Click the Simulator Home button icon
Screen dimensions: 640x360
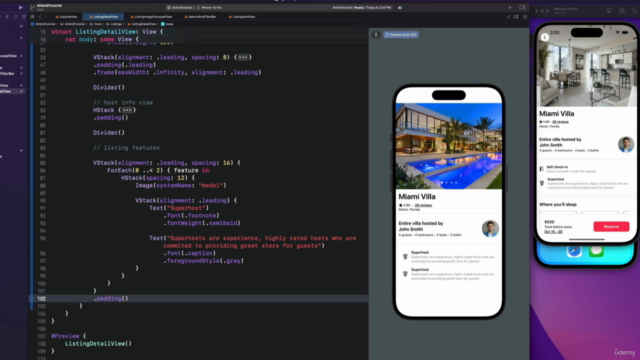(609, 11)
